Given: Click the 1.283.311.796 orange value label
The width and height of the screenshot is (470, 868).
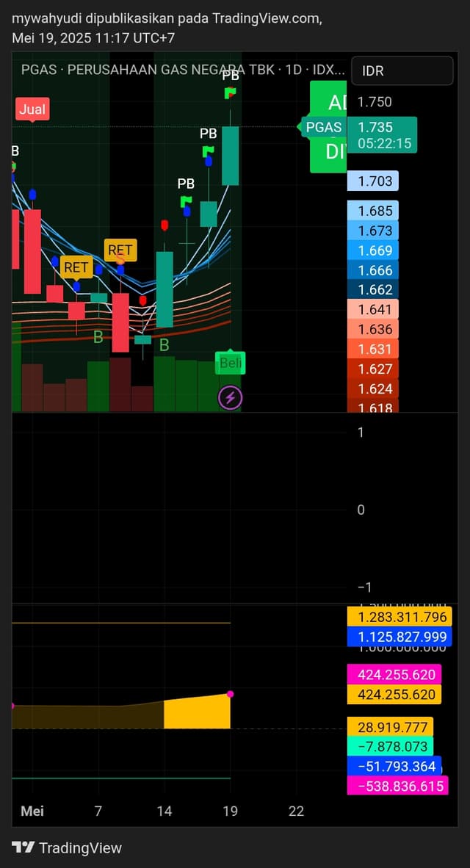Looking at the screenshot, I should [x=399, y=616].
